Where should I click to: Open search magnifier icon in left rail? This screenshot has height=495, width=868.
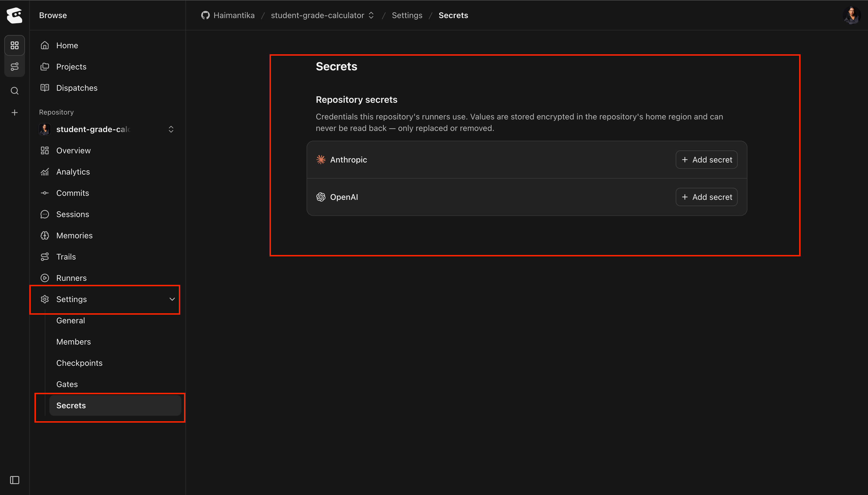click(15, 91)
